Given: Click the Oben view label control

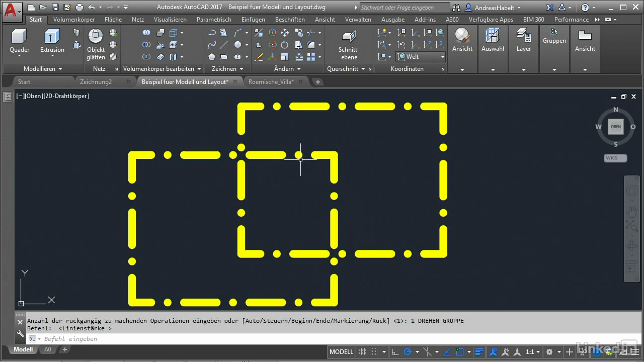Looking at the screenshot, I should point(34,96).
